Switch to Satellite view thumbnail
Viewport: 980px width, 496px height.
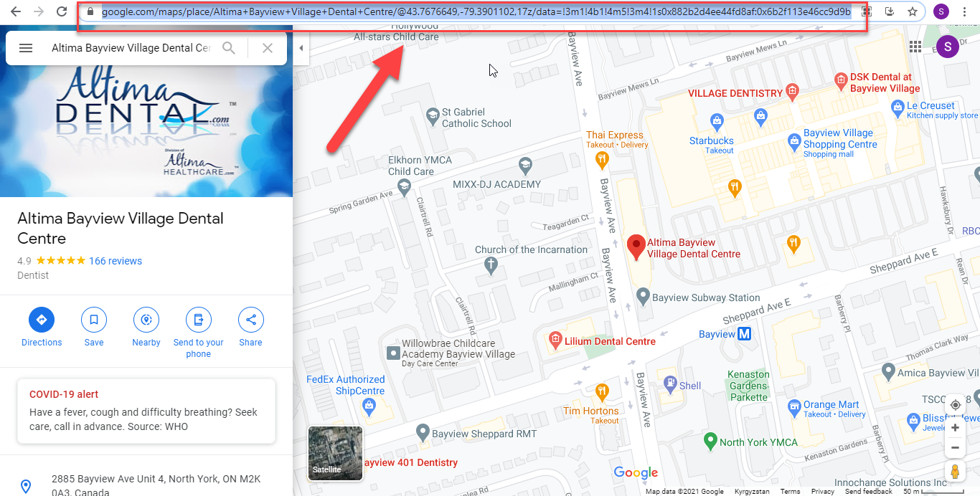[x=336, y=453]
